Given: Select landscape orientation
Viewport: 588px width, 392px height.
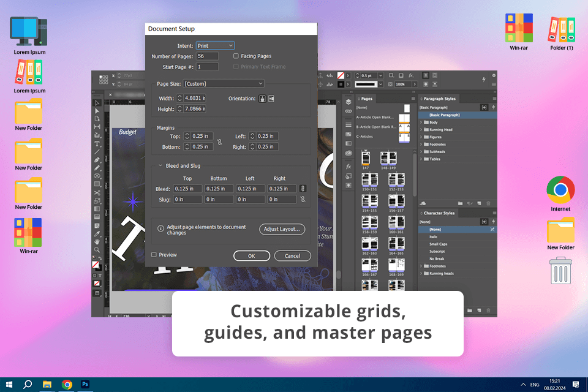Looking at the screenshot, I should coord(271,99).
